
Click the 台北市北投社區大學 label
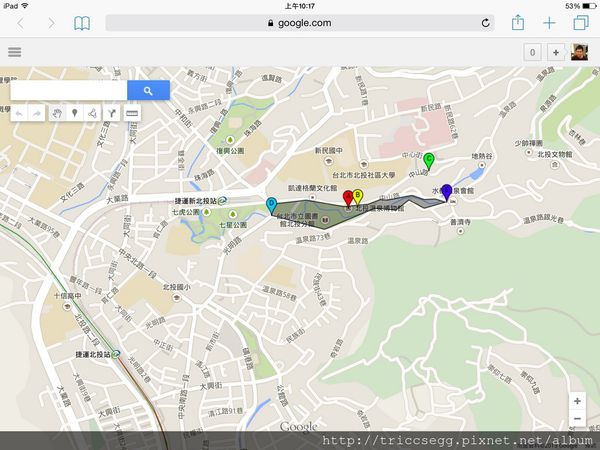point(364,175)
